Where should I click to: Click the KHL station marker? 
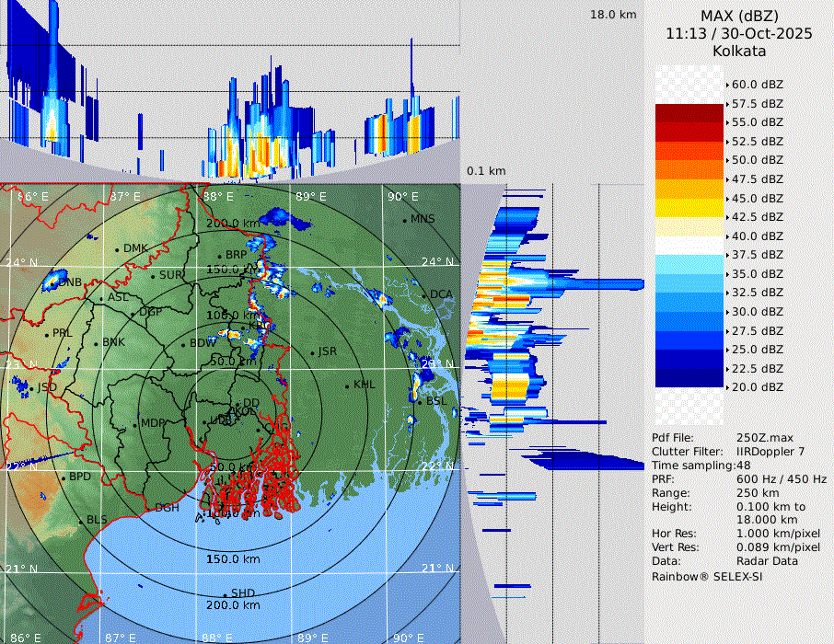point(347,385)
